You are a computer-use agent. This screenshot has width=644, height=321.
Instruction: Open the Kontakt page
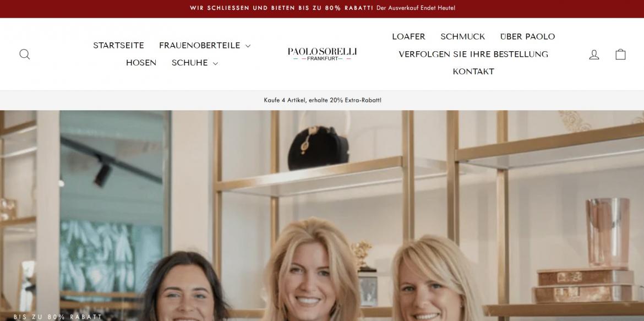(473, 72)
